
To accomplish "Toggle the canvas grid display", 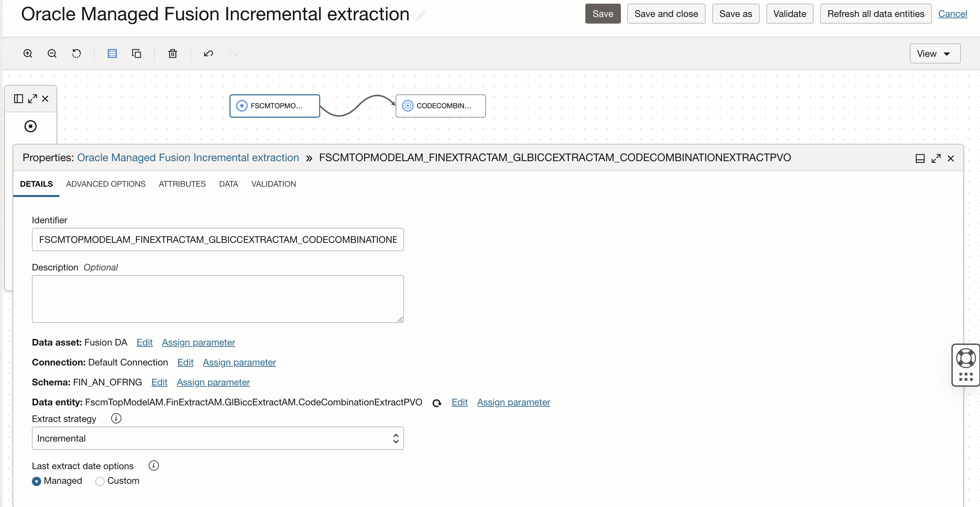I will (112, 53).
